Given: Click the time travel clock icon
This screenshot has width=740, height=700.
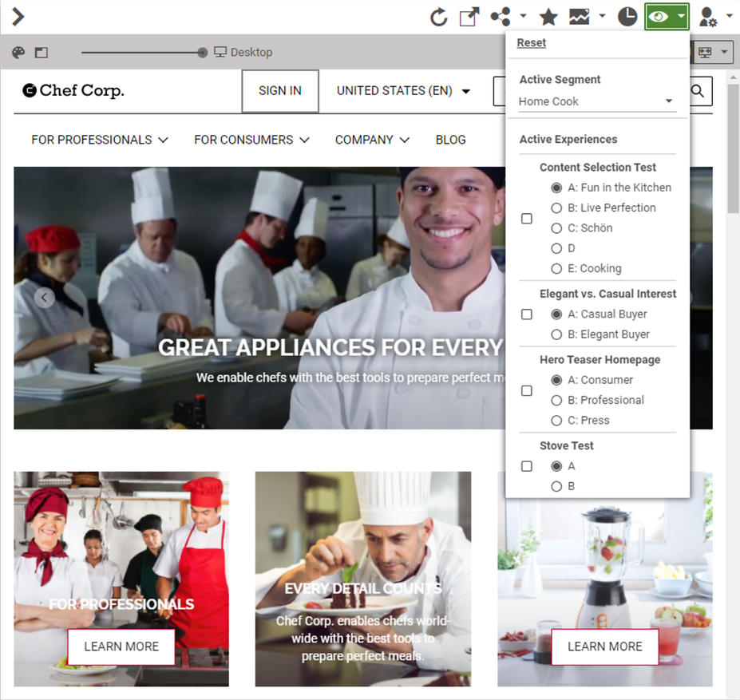Looking at the screenshot, I should click(x=627, y=17).
